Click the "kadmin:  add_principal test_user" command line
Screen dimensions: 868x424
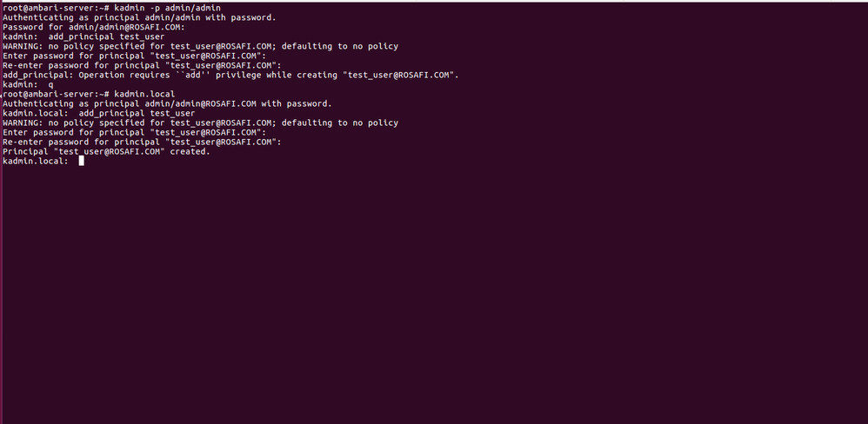click(x=83, y=36)
